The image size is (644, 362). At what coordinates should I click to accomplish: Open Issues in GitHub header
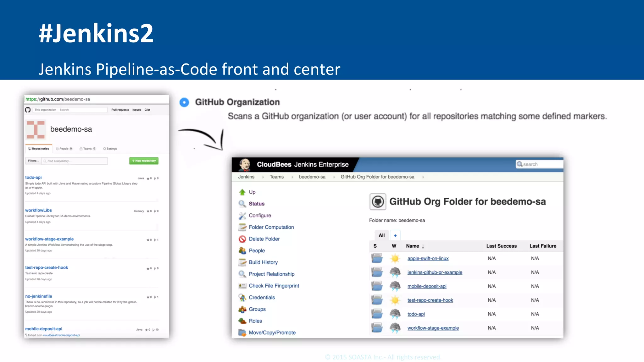[137, 110]
